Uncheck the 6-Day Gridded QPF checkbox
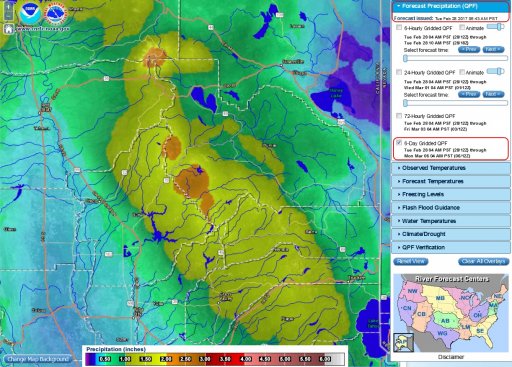The height and width of the screenshot is (367, 512). click(x=399, y=143)
